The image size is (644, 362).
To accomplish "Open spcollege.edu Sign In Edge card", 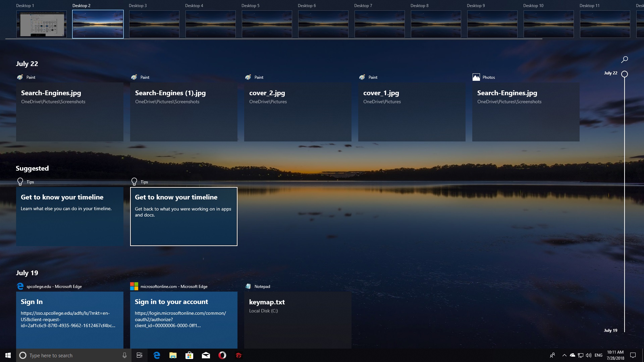I will (x=70, y=320).
